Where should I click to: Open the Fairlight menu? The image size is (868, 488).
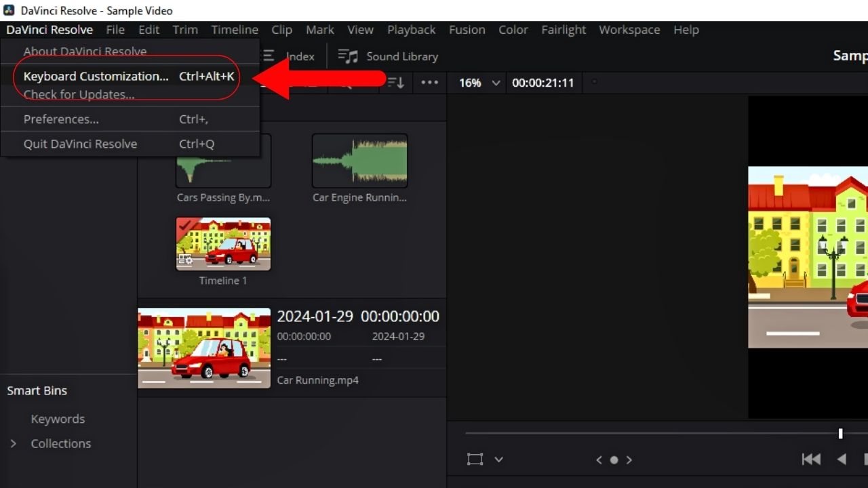pos(564,29)
